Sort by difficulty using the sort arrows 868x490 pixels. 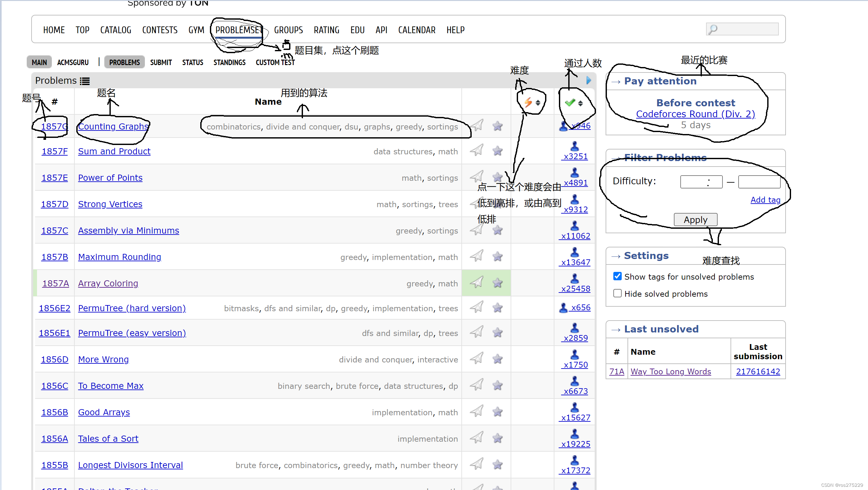pyautogui.click(x=538, y=102)
